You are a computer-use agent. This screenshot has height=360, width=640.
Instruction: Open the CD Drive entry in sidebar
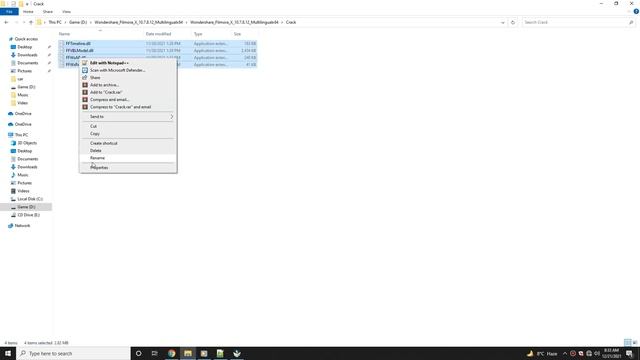28,215
